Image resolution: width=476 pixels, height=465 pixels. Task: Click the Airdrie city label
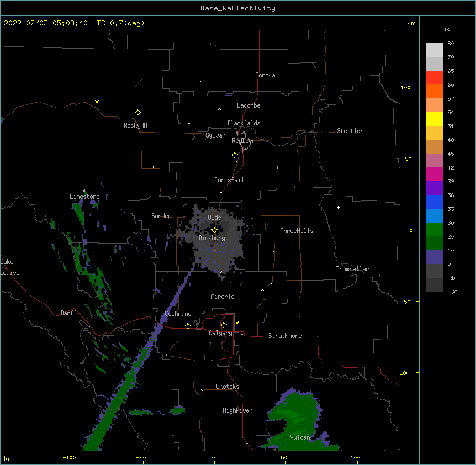223,297
